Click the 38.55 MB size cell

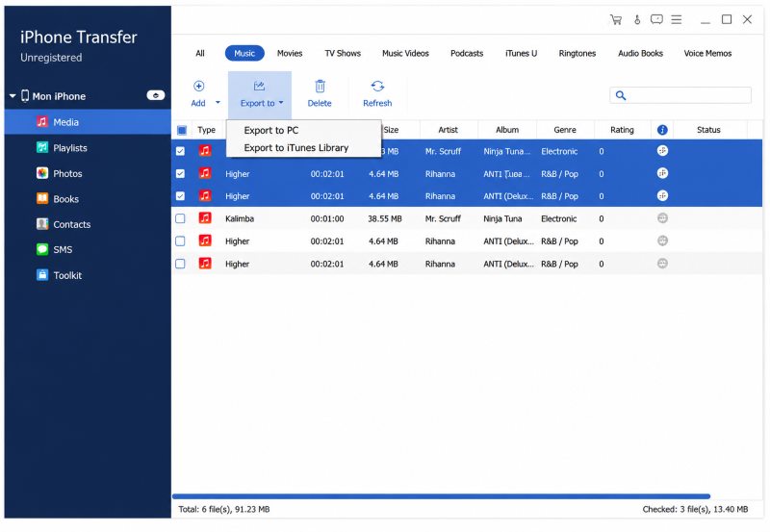(384, 218)
